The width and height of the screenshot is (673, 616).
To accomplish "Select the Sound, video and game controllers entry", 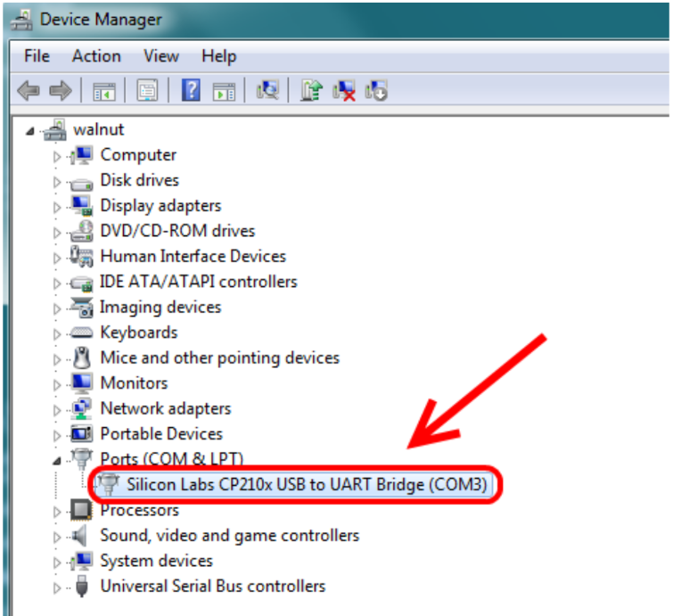I will click(229, 536).
